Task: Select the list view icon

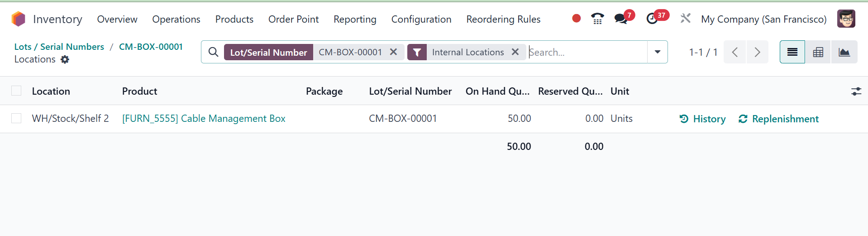Action: tap(792, 52)
